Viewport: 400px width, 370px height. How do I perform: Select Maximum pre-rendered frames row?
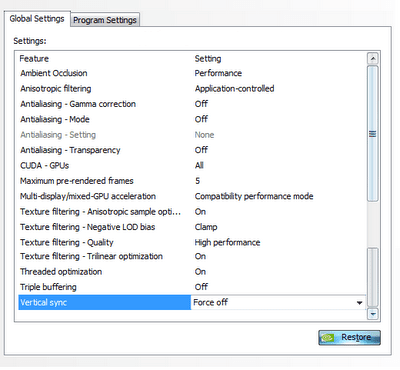coord(192,181)
